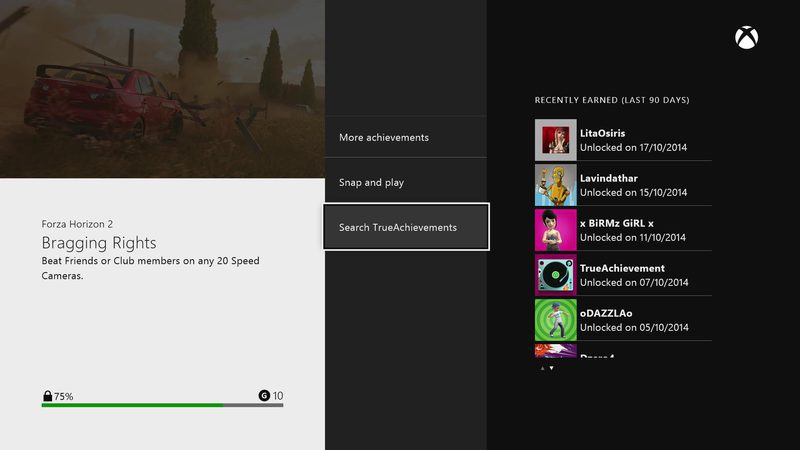This screenshot has height=450, width=800.
Task: Click "Unlocked on 07/10/2014"
Action: 634,282
